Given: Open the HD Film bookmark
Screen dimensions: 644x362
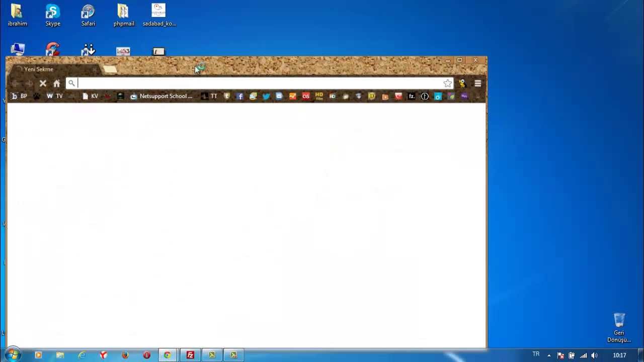Looking at the screenshot, I should 319,96.
